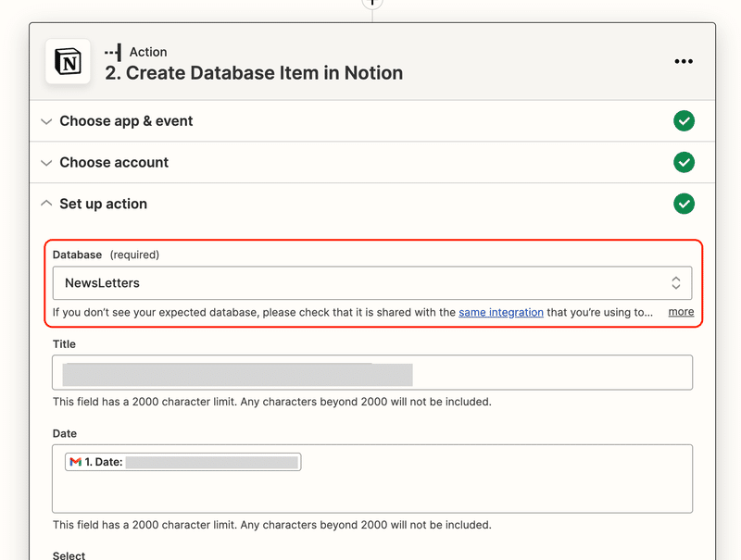Click the Select field label

point(69,555)
